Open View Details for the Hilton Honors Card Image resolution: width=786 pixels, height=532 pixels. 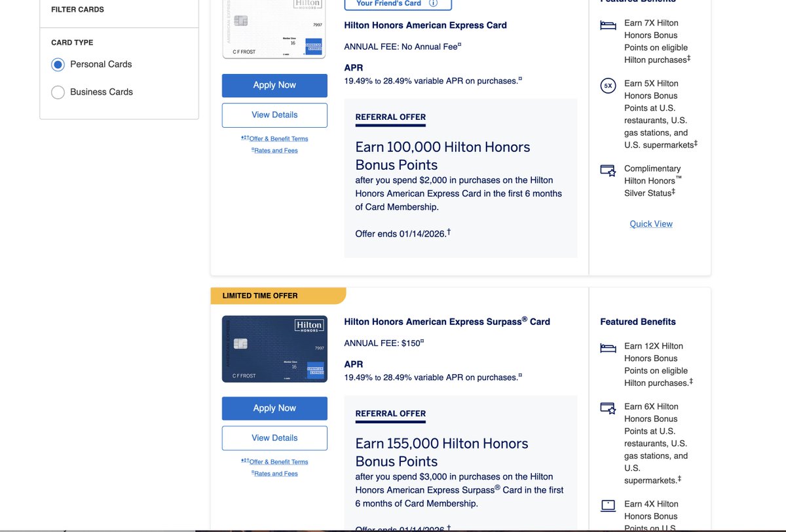(x=274, y=115)
